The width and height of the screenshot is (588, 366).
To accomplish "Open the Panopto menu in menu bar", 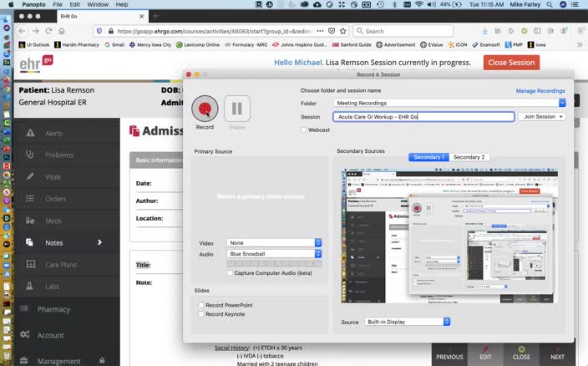I will tap(33, 4).
